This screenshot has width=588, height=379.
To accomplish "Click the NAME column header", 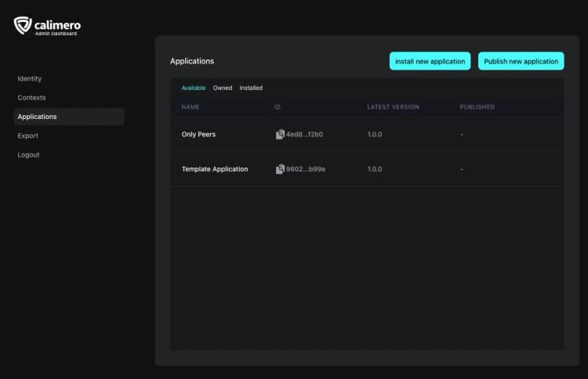I will tap(191, 107).
